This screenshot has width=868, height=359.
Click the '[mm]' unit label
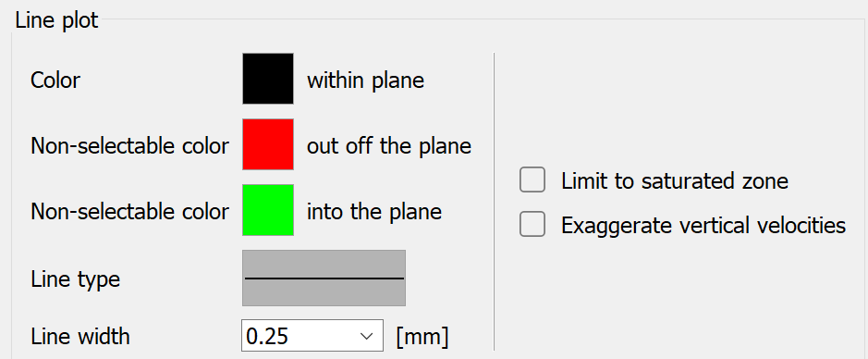point(422,337)
